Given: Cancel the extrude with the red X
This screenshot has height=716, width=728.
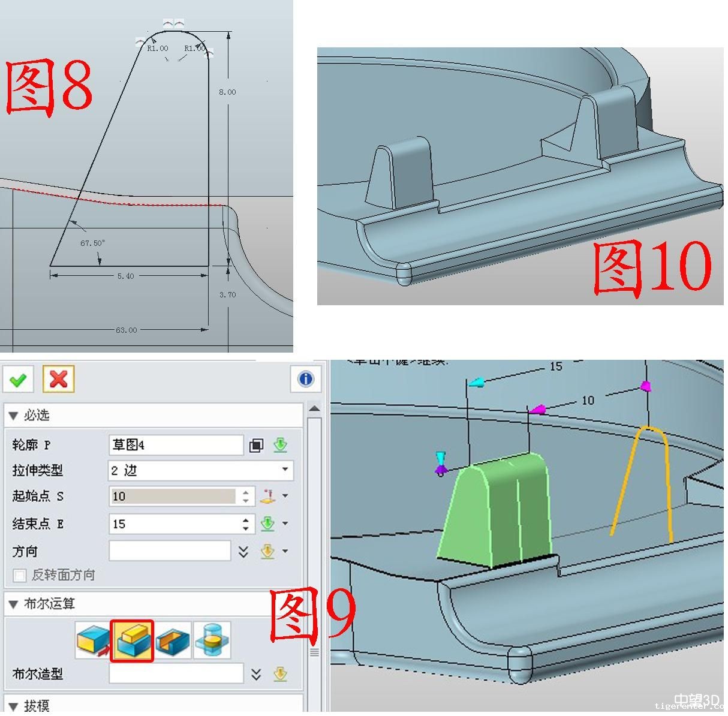Looking at the screenshot, I should click(x=58, y=380).
